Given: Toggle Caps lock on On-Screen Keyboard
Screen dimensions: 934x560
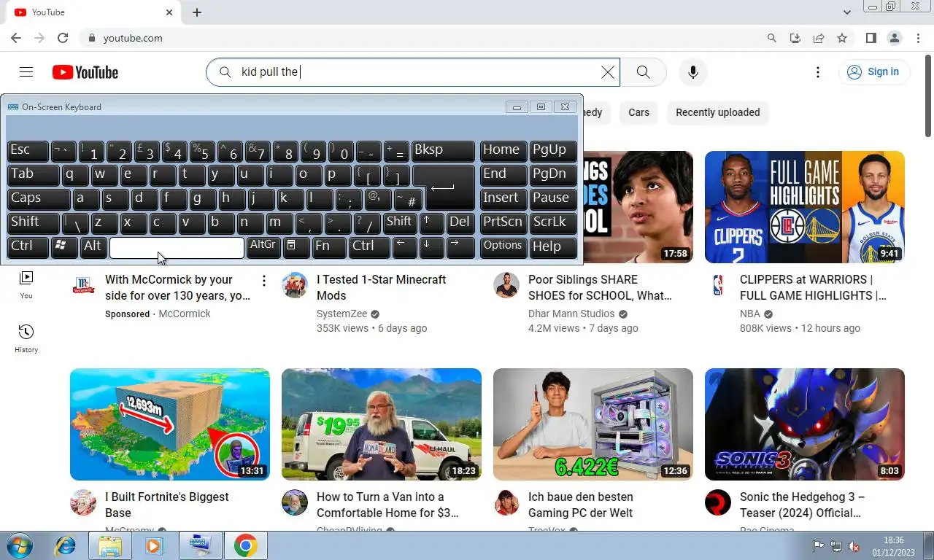Looking at the screenshot, I should [x=39, y=199].
